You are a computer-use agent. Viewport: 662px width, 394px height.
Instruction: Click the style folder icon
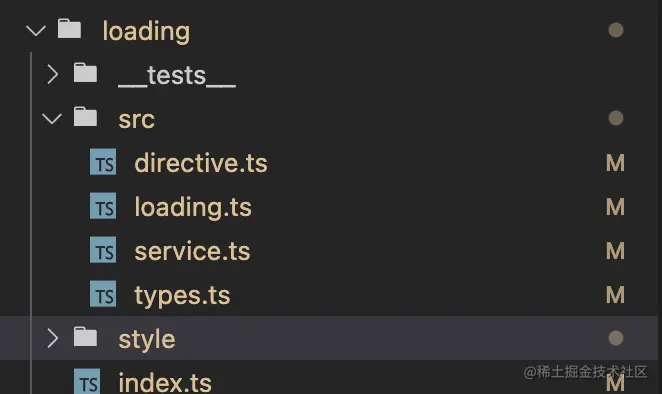[85, 337]
